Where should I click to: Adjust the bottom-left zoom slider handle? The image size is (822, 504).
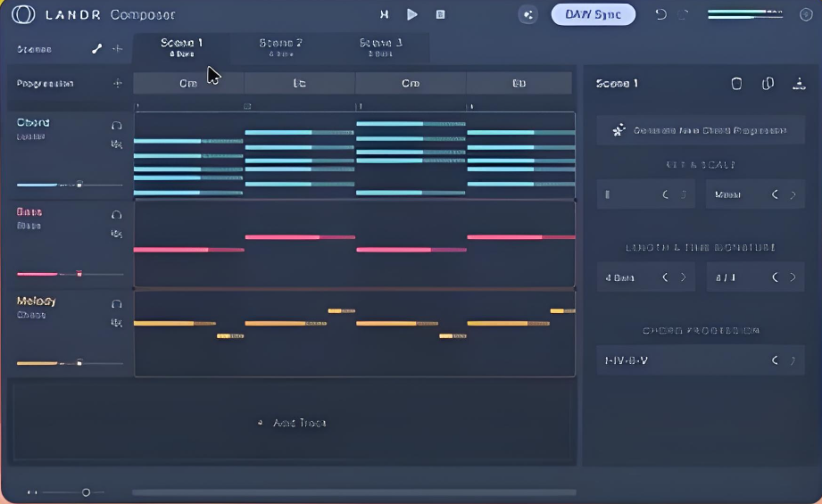[86, 492]
